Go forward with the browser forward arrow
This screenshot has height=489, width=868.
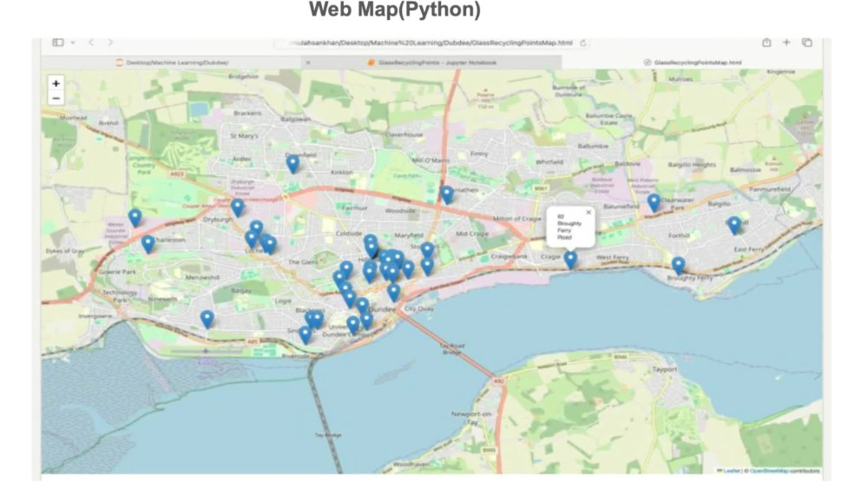click(110, 42)
